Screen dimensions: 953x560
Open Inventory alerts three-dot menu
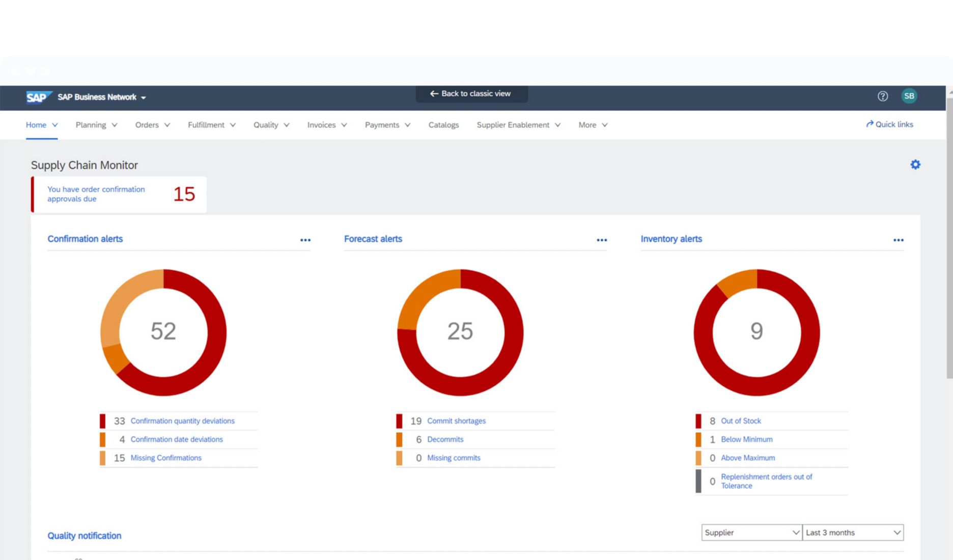[x=898, y=240]
